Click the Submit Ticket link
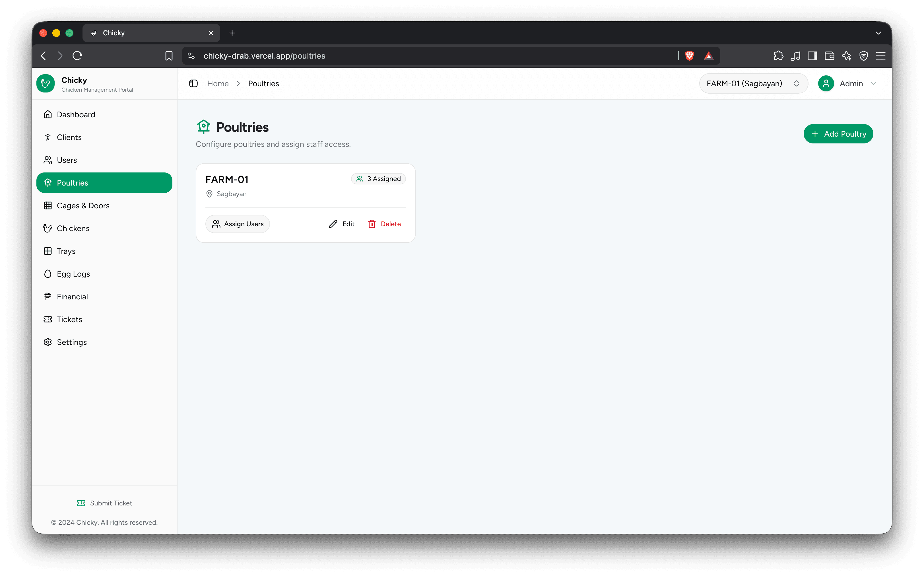This screenshot has height=576, width=924. tap(104, 503)
